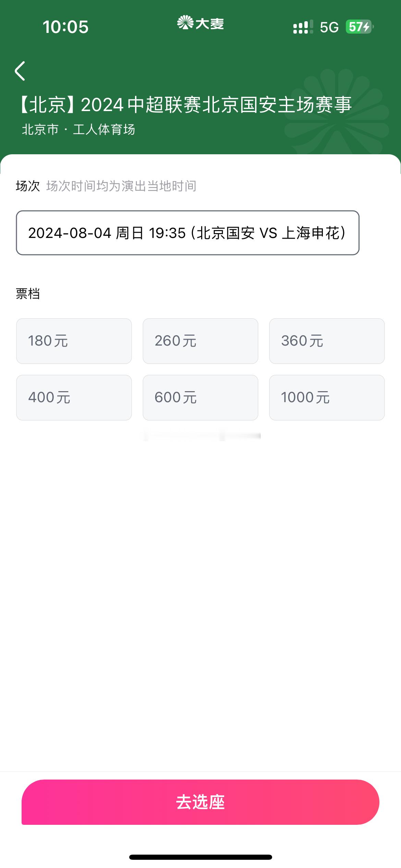Tap the battery status icon
This screenshot has width=401, height=868.
point(360,27)
